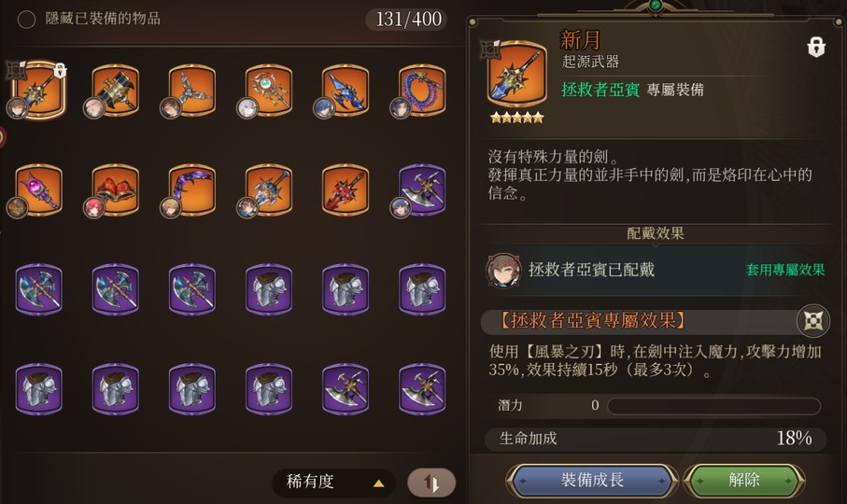847x504 pixels.
Task: Select the blue prayer beads weapon icon
Action: 422,91
